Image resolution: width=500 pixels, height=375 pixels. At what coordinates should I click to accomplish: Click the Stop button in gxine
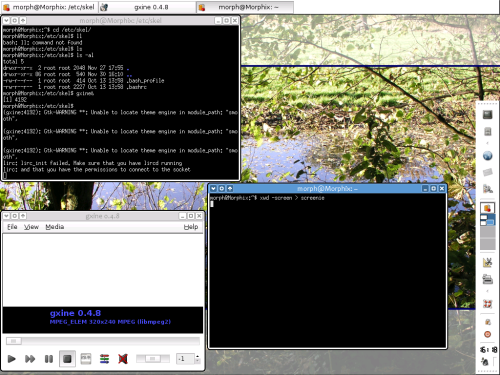pos(67,359)
